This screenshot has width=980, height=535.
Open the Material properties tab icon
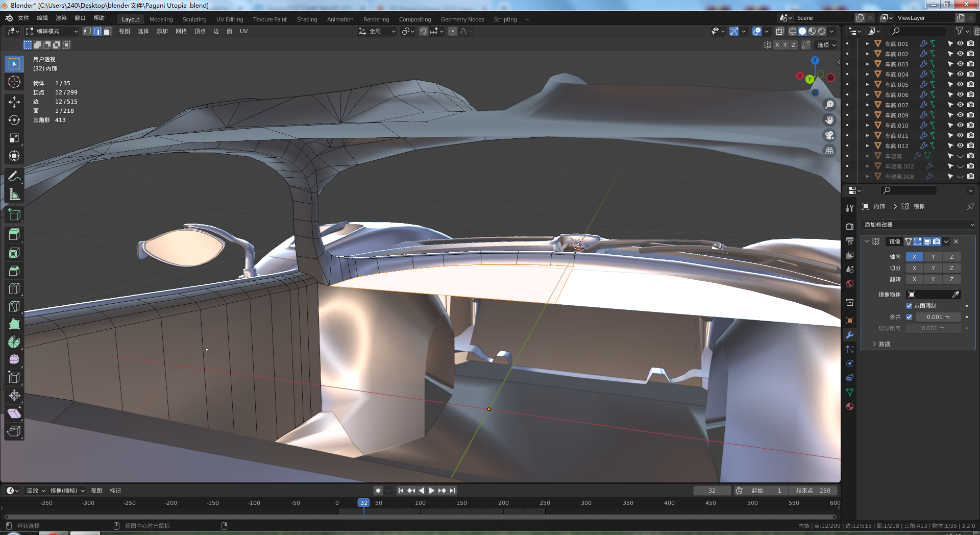pos(850,407)
